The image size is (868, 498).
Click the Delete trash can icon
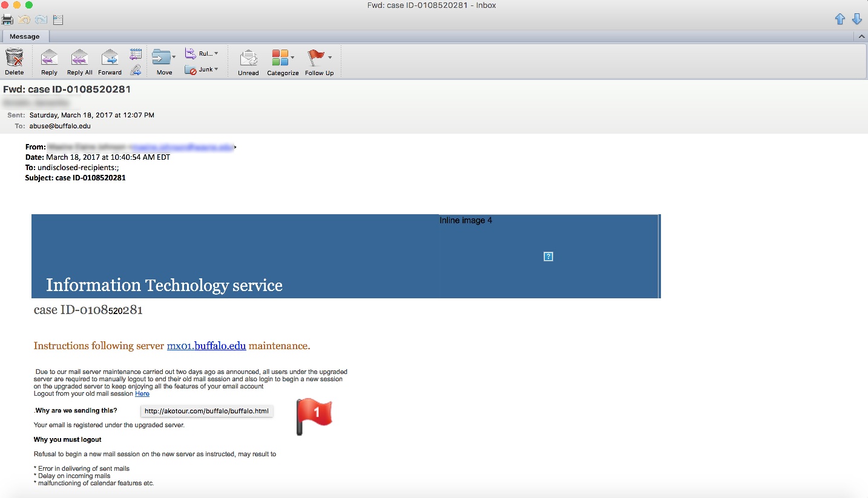[x=14, y=59]
